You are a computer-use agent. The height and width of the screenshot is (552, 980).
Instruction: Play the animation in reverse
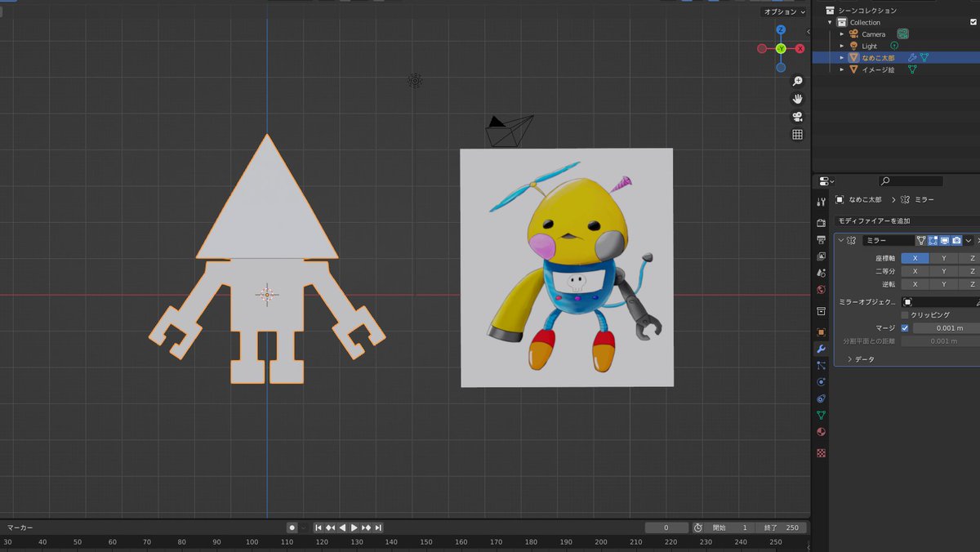click(x=342, y=528)
